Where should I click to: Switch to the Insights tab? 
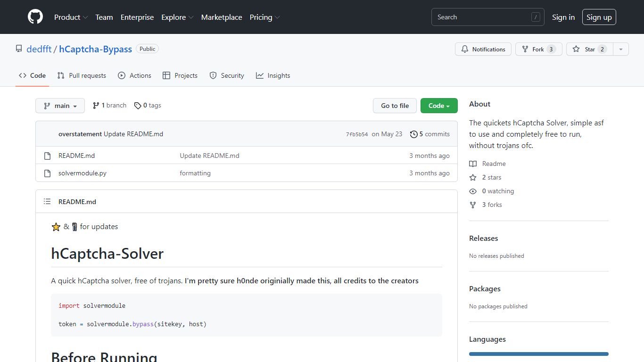[273, 75]
